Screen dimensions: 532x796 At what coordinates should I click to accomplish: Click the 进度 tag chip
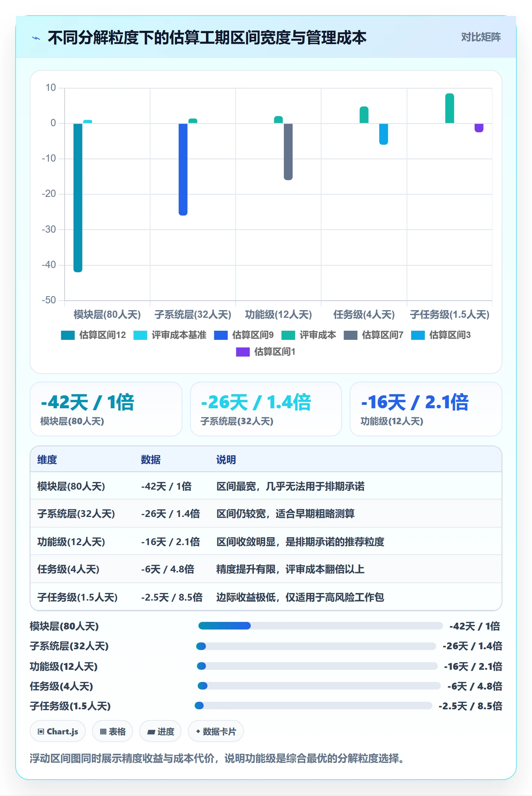point(160,731)
